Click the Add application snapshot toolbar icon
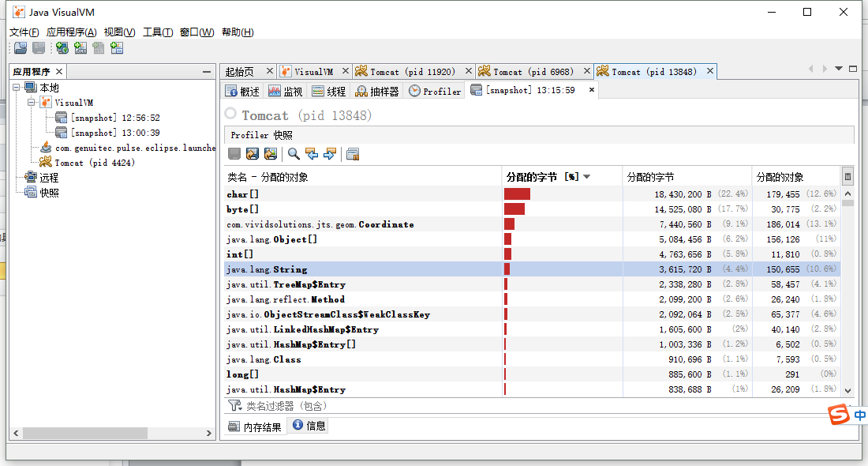The width and height of the screenshot is (868, 466). pos(117,48)
